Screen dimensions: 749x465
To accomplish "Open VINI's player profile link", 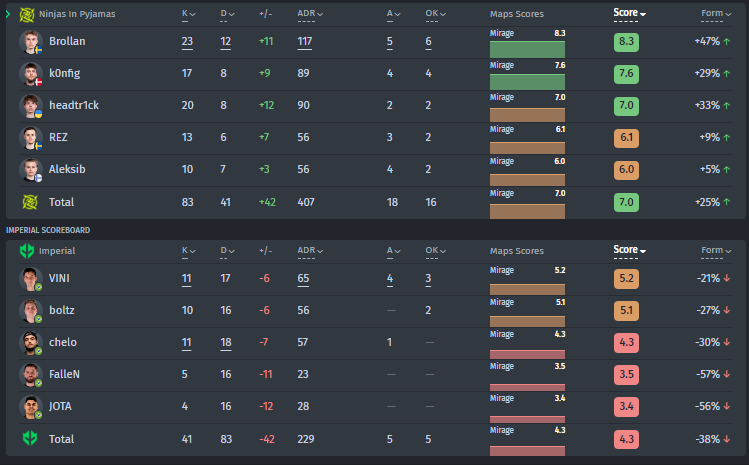I will pos(59,278).
